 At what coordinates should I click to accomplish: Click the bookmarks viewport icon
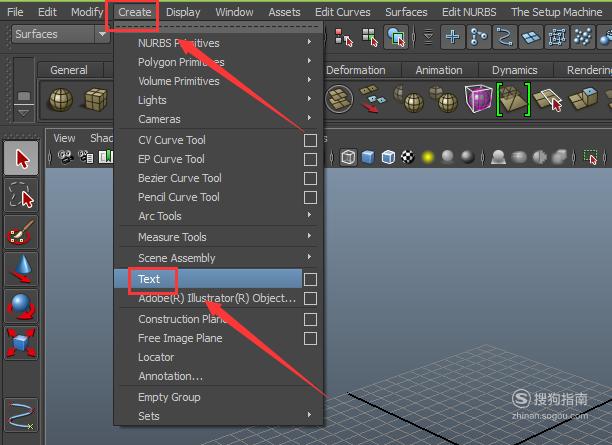(x=105, y=157)
